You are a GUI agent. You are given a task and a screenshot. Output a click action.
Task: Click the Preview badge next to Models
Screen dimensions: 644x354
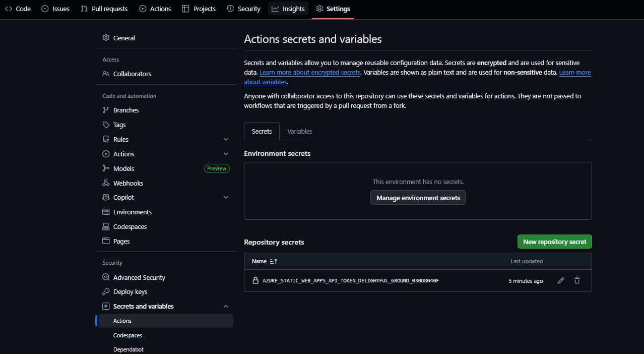pyautogui.click(x=217, y=168)
